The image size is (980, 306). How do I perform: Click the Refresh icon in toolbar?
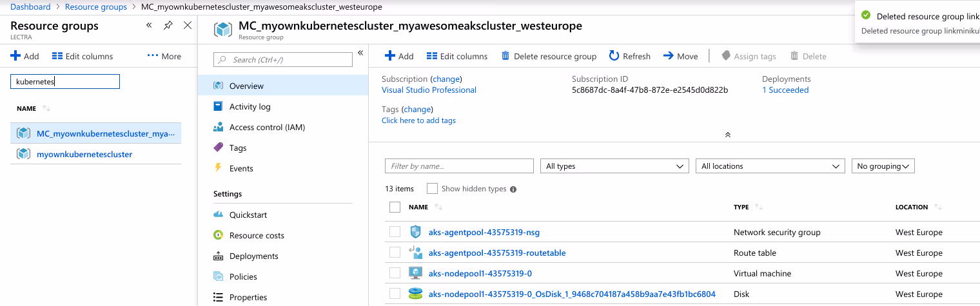point(614,56)
